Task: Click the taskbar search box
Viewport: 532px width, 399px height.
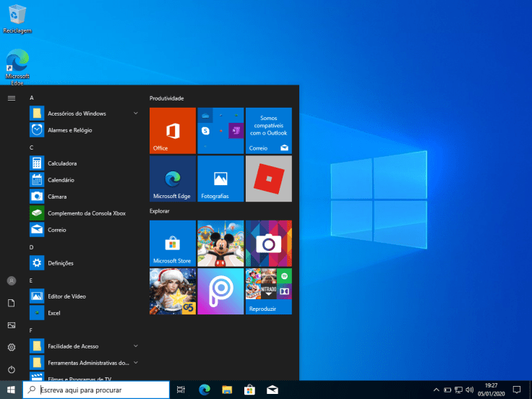Action: (97, 390)
